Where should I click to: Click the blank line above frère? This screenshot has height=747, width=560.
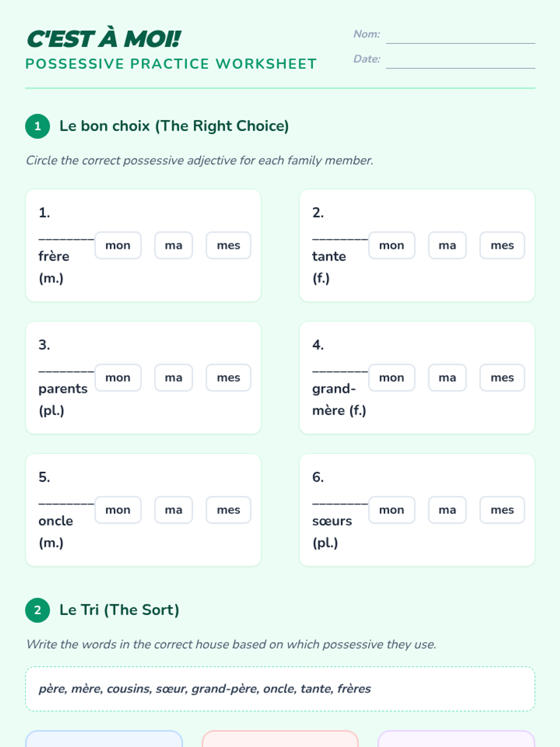click(x=66, y=238)
